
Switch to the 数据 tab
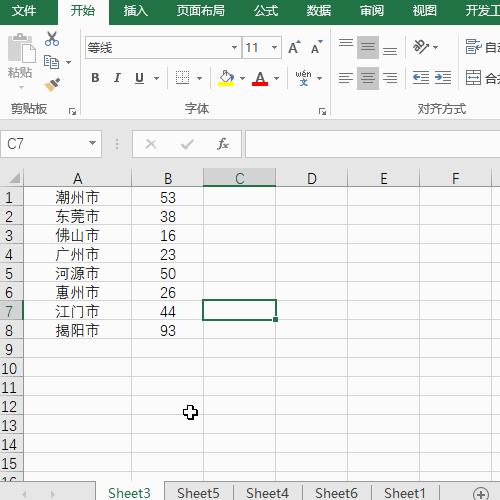tap(319, 11)
